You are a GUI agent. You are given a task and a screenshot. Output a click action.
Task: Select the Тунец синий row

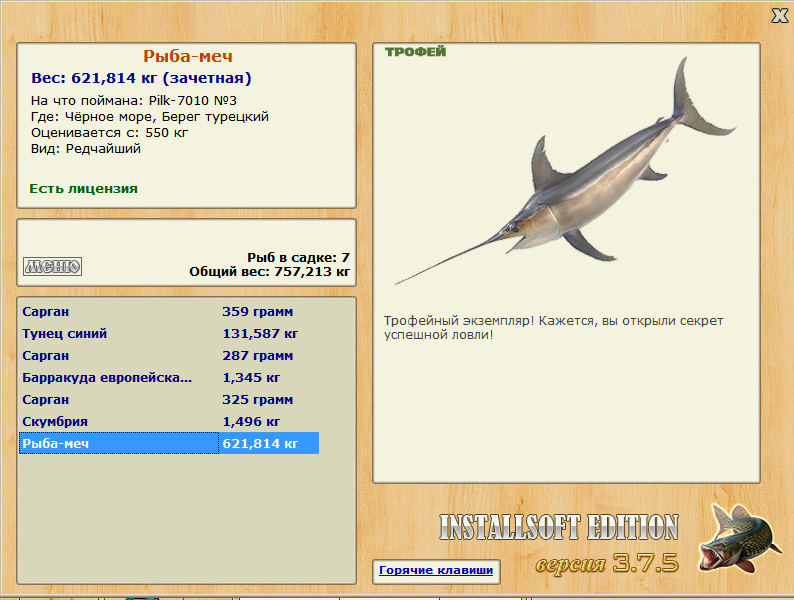click(x=170, y=334)
